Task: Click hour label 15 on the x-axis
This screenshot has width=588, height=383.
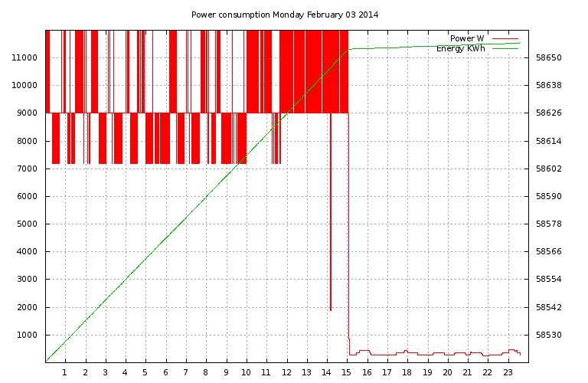Action: [346, 372]
